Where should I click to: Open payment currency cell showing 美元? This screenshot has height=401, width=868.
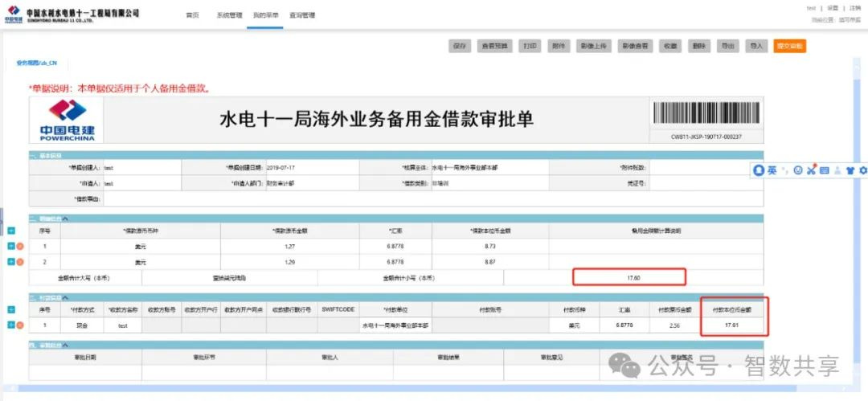[x=574, y=325]
